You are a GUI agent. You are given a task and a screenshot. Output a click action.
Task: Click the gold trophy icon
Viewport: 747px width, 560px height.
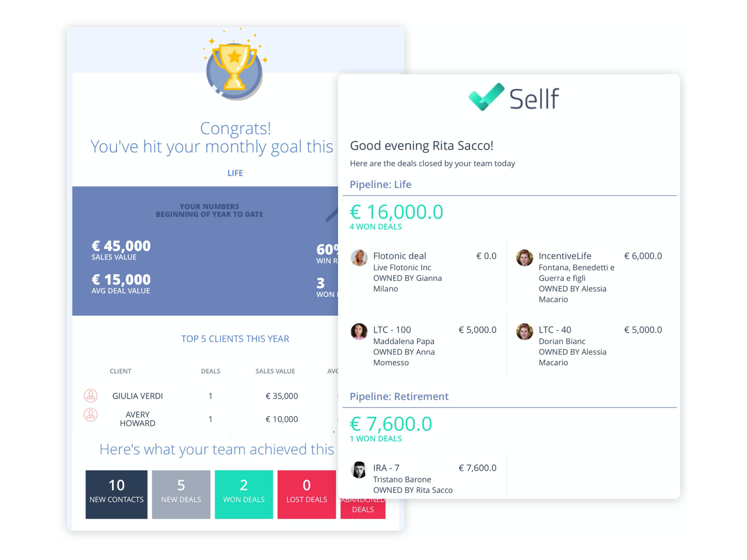(234, 64)
